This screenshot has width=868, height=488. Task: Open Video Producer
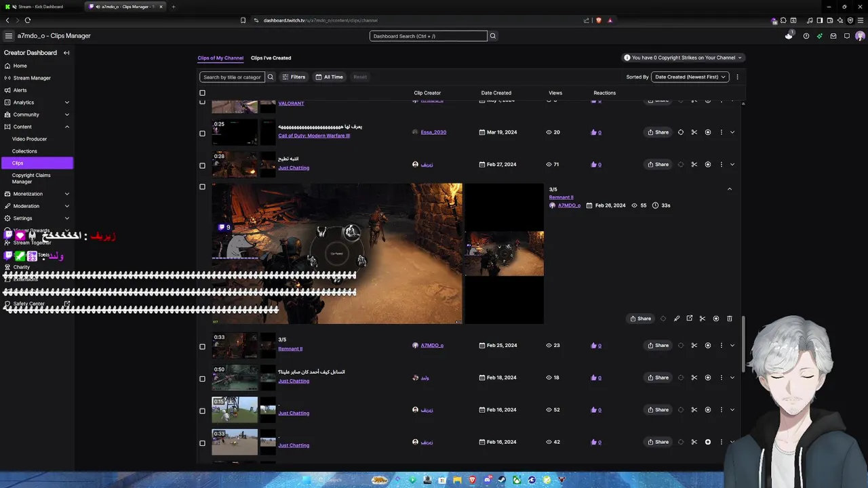point(30,139)
